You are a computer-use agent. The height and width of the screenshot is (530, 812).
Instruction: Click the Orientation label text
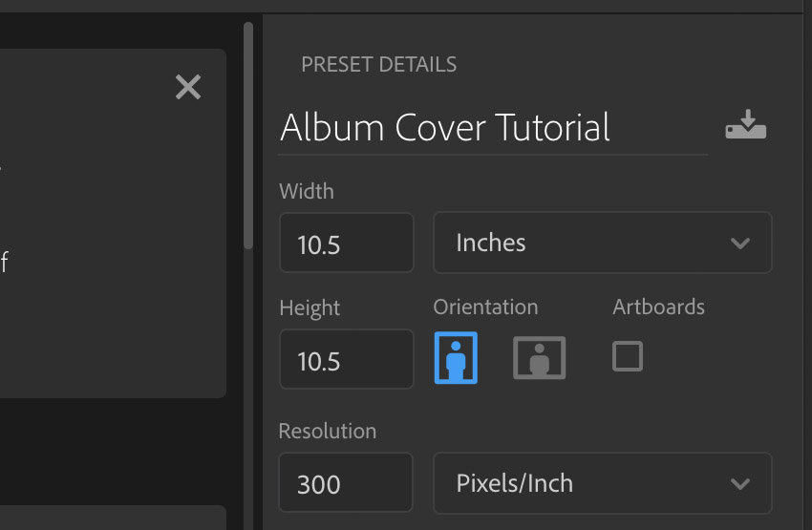485,307
